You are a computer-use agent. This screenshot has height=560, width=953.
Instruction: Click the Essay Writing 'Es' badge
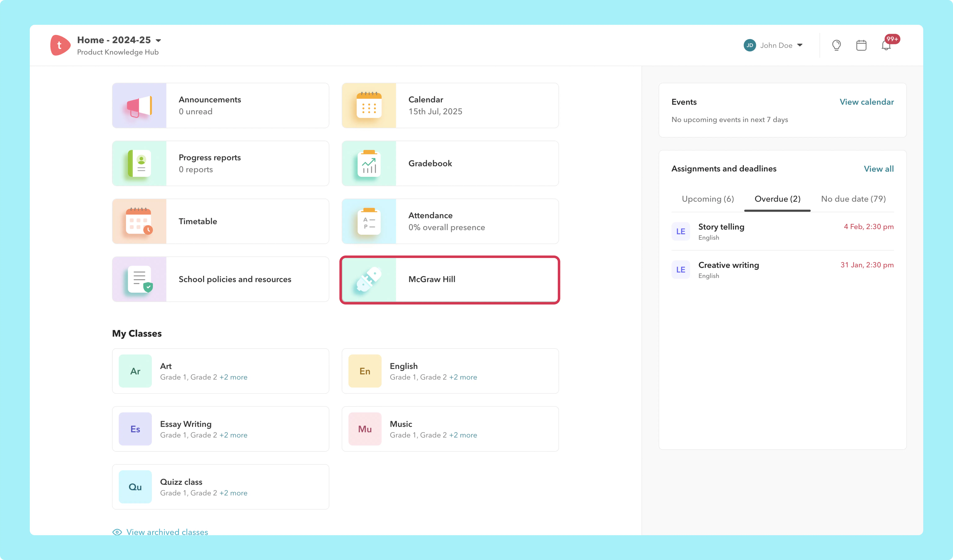(135, 429)
